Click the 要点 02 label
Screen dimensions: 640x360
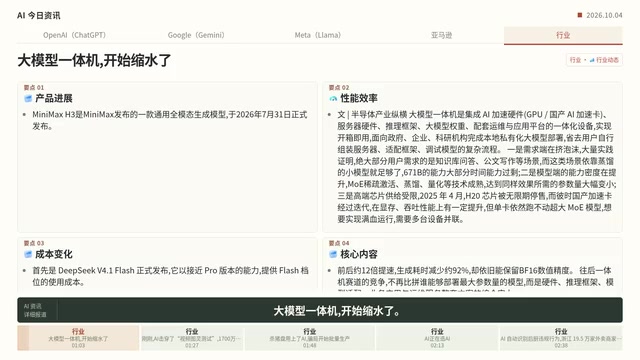(339, 87)
